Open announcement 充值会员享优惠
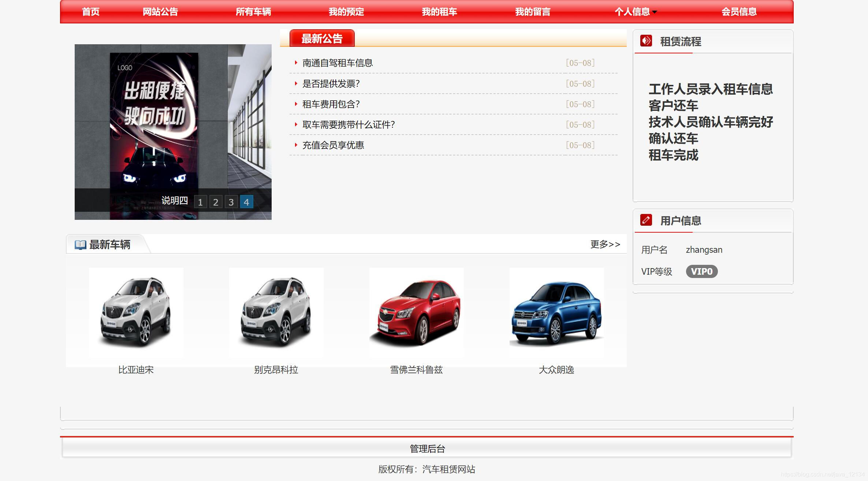Viewport: 868px width, 481px height. 333,145
